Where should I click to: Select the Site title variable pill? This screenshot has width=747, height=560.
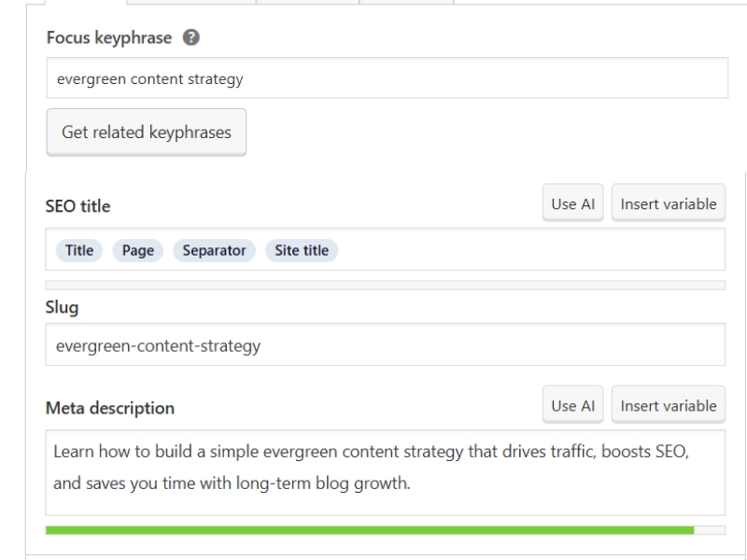click(x=301, y=249)
